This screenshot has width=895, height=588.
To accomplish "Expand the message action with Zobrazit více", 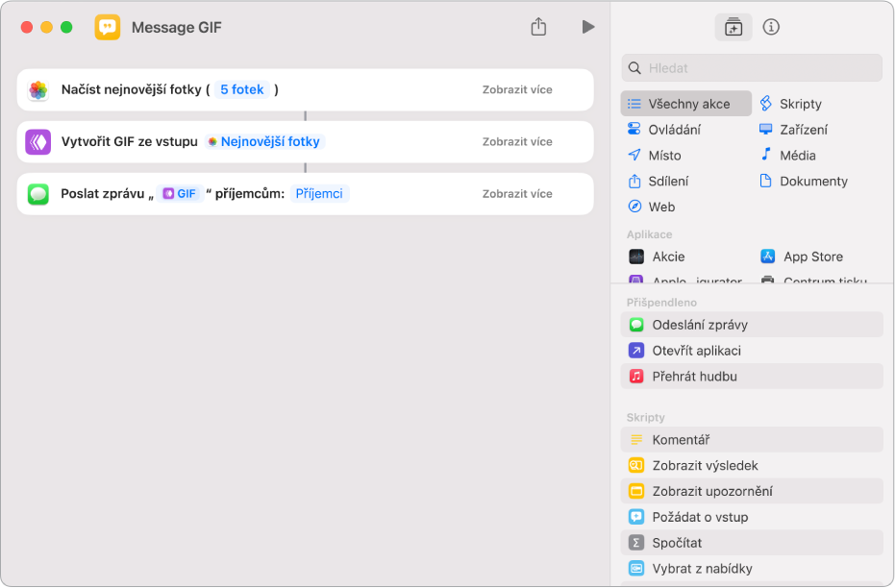I will tap(517, 194).
